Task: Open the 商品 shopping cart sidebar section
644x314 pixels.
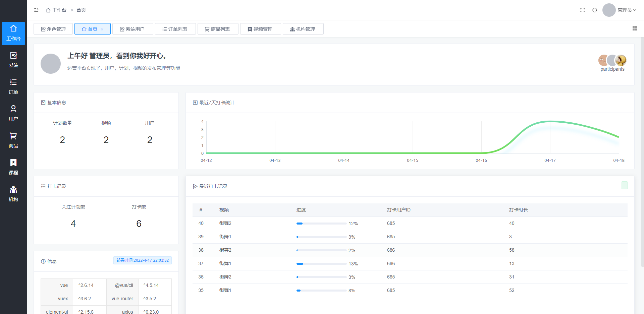Action: [13, 140]
